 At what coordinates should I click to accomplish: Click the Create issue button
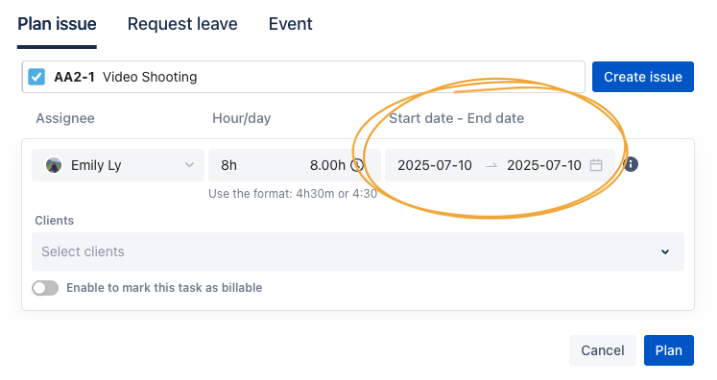tap(643, 77)
